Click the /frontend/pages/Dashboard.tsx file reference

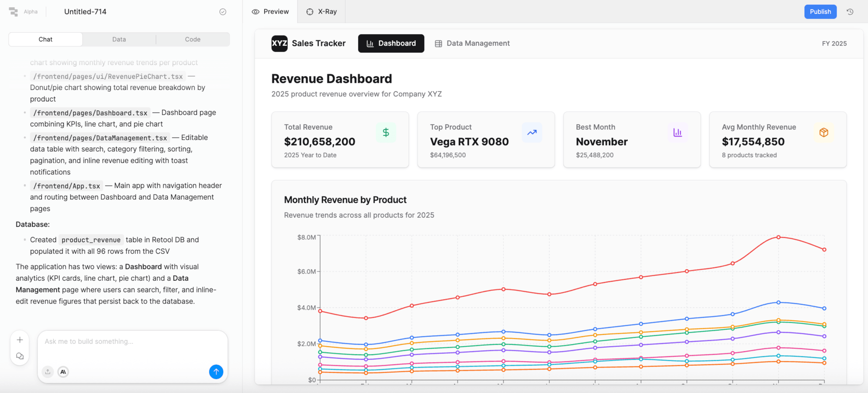(x=90, y=113)
